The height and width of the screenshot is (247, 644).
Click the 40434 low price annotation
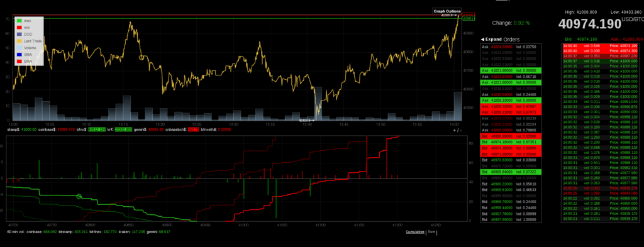click(x=306, y=120)
